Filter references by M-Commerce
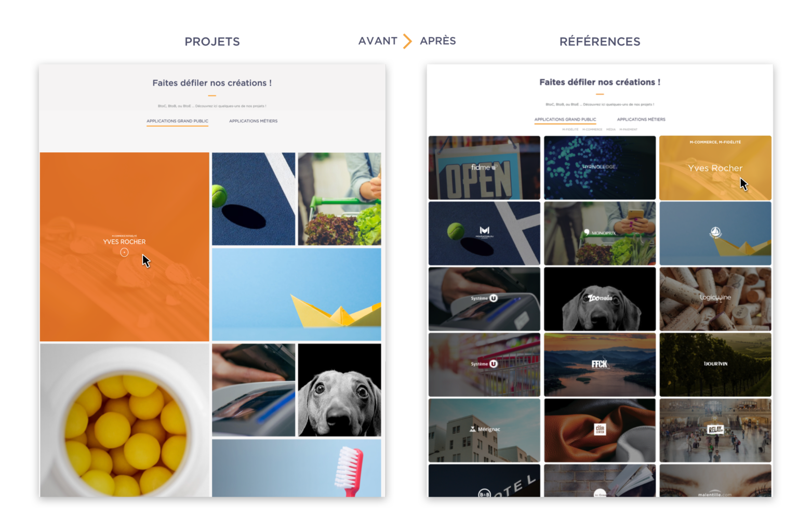This screenshot has width=798, height=532. click(592, 129)
